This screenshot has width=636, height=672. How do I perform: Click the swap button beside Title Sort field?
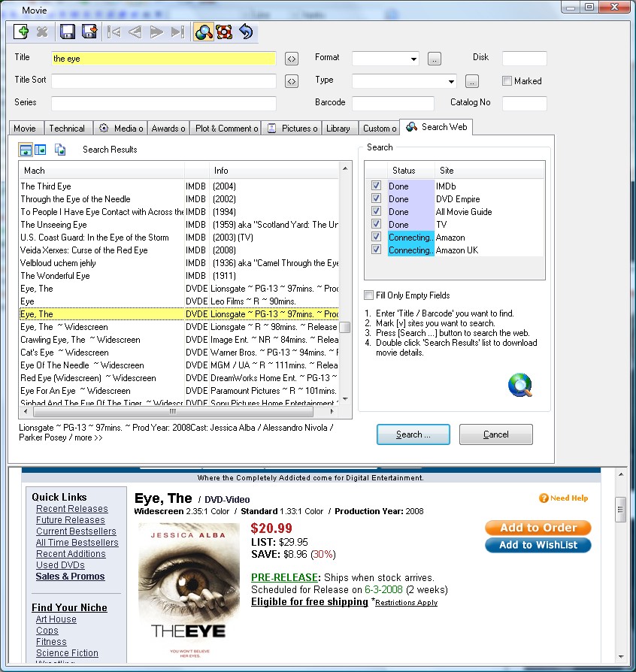click(292, 81)
